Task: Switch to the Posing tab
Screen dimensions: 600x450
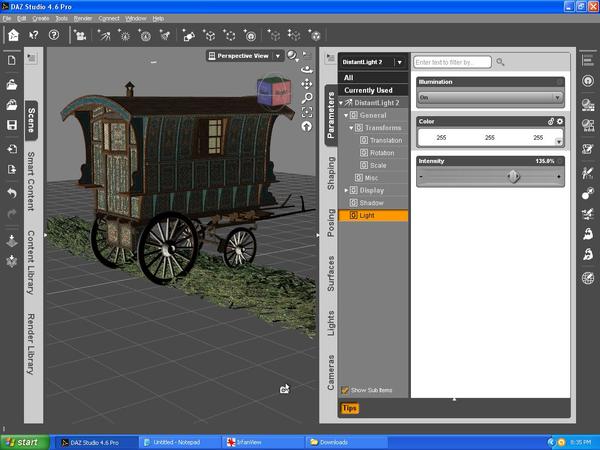Action: (x=331, y=222)
